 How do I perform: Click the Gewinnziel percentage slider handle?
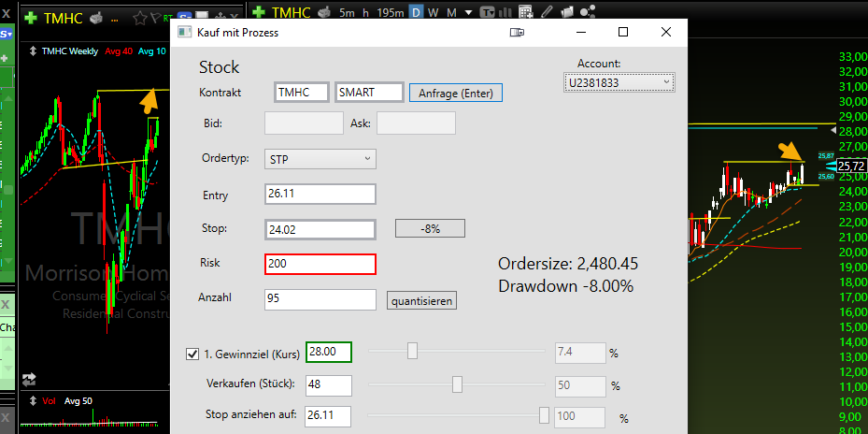click(412, 351)
